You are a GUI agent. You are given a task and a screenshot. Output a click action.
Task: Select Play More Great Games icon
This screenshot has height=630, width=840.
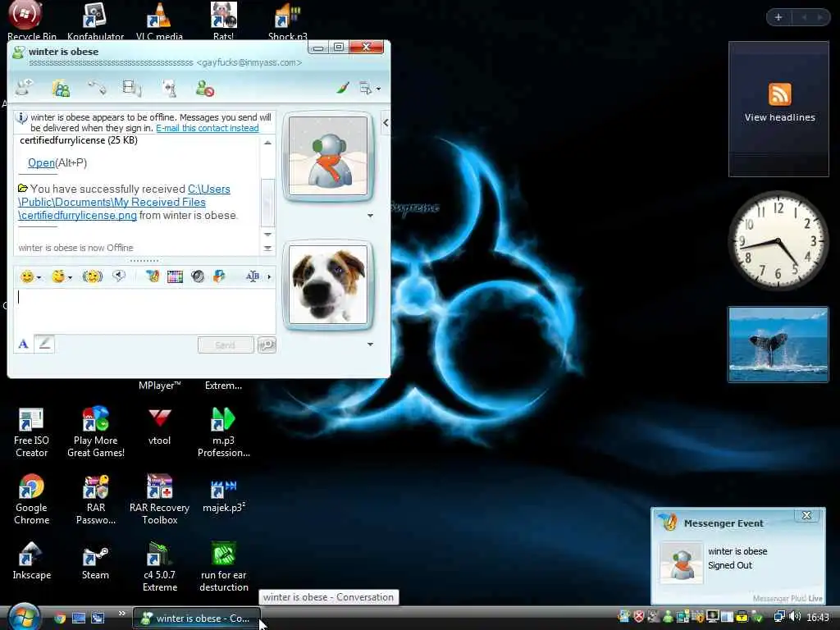95,432
